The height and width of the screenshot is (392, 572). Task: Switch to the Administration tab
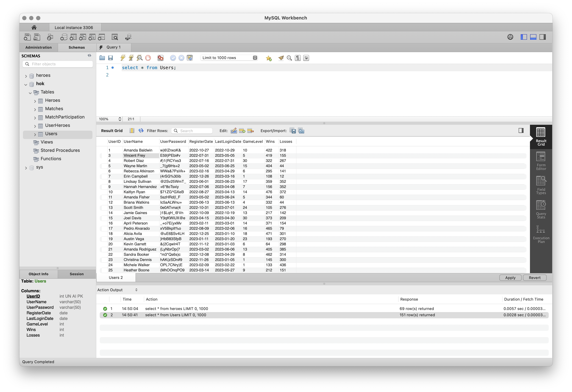(38, 47)
